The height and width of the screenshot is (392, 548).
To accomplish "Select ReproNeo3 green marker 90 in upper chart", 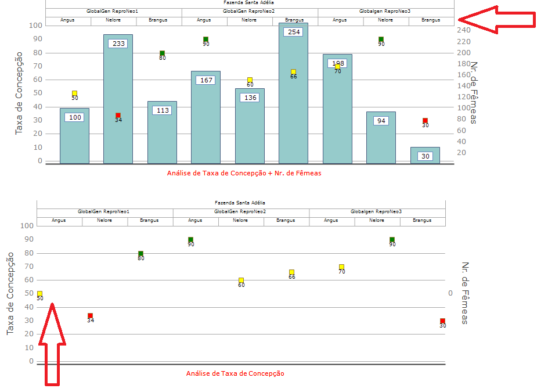I will click(381, 39).
